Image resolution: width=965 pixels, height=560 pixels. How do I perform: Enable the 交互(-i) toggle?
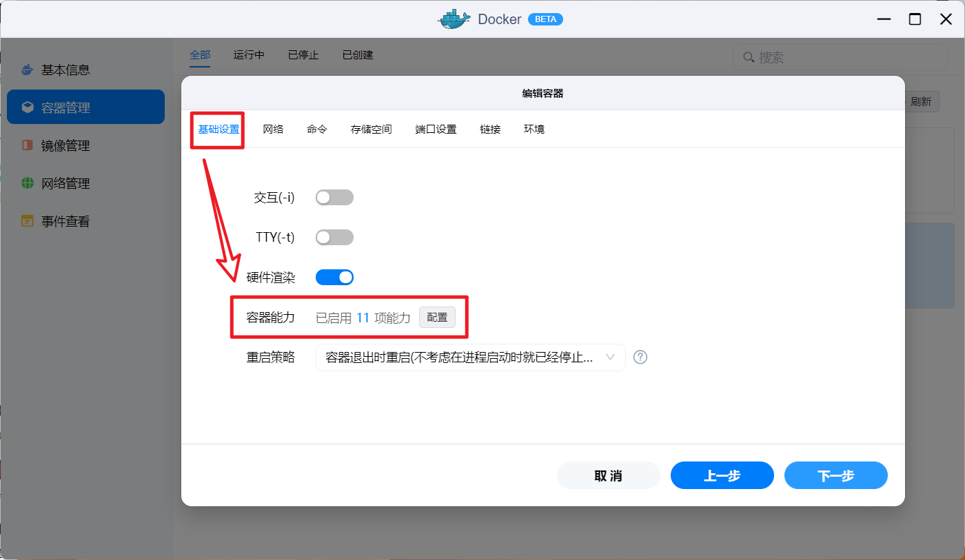[x=334, y=197]
